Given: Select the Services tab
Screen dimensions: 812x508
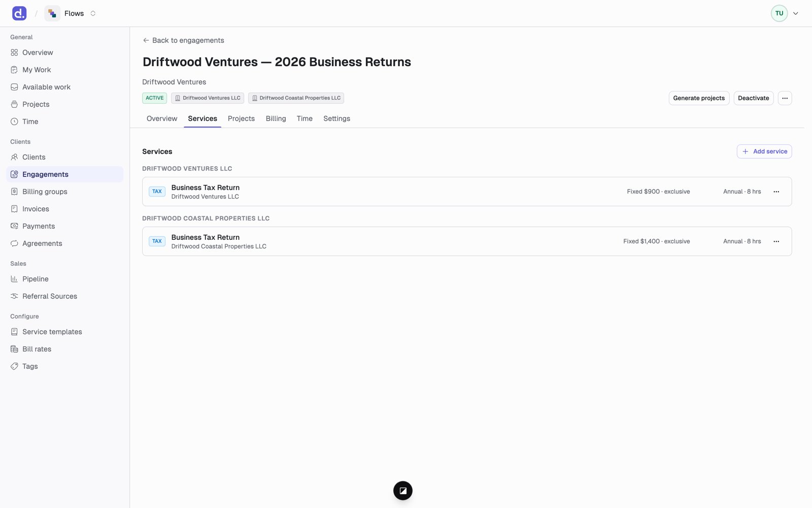Looking at the screenshot, I should [x=202, y=118].
